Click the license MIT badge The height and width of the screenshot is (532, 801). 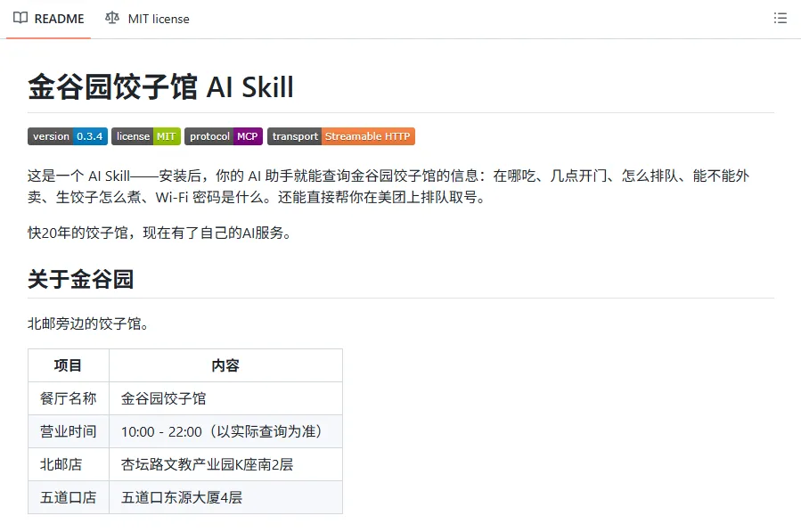pos(146,136)
